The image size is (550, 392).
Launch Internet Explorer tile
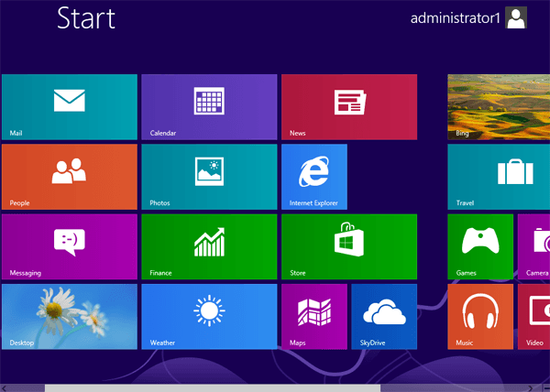[314, 177]
